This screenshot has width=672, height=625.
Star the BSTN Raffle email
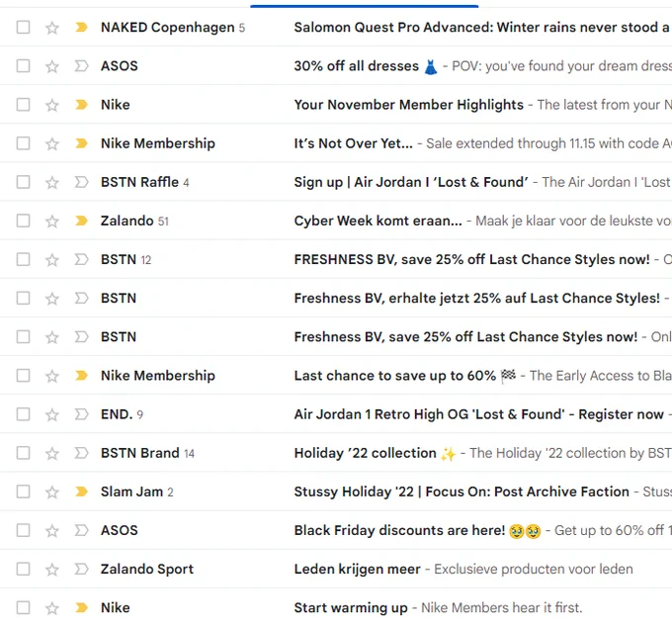coord(51,183)
